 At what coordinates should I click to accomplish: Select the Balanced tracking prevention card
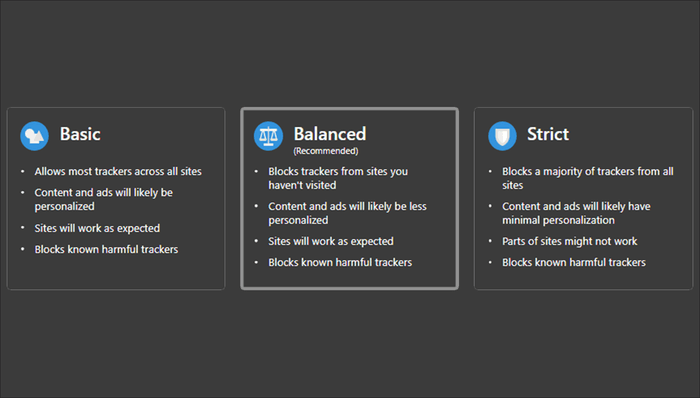click(350, 199)
